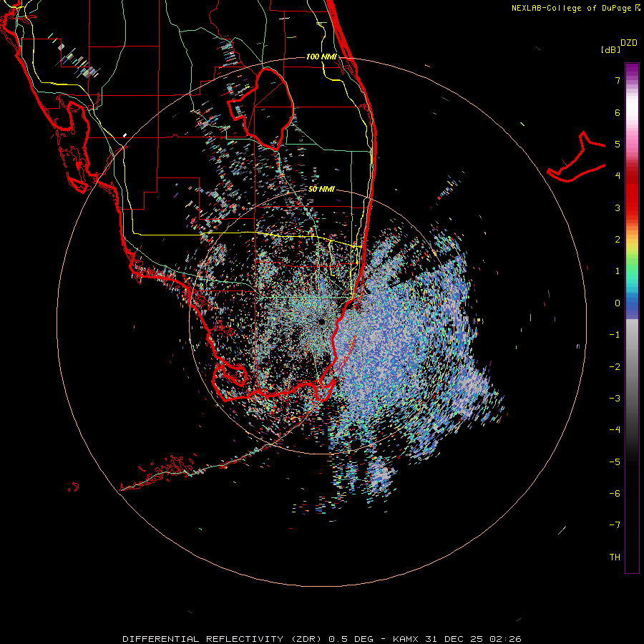Click the 2 dB tick on the color scale
Screen dimensions: 644x644
(x=618, y=240)
